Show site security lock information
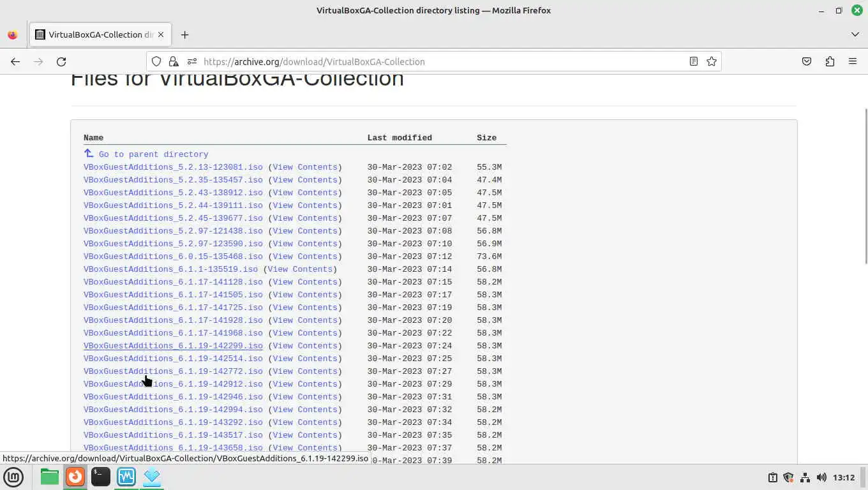Image resolution: width=868 pixels, height=490 pixels. tap(174, 61)
